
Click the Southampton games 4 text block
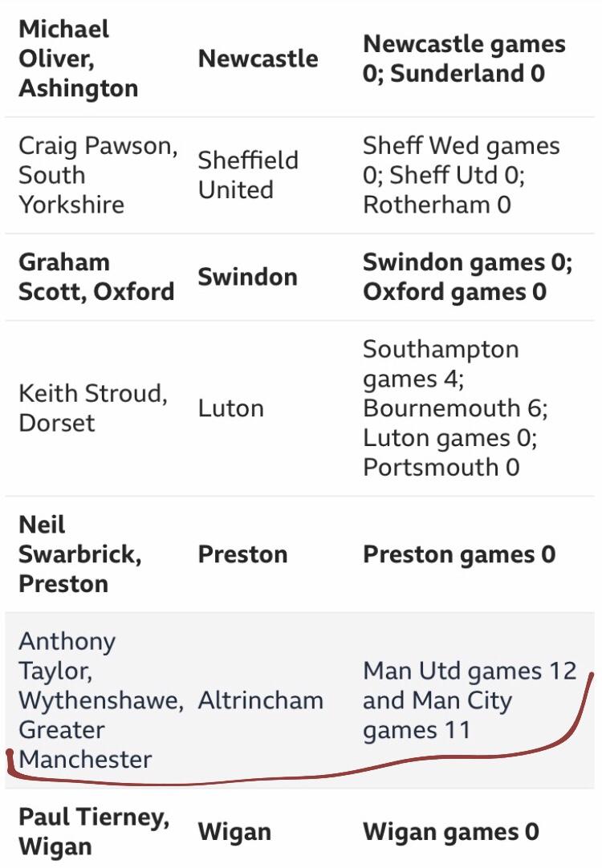[x=441, y=364]
